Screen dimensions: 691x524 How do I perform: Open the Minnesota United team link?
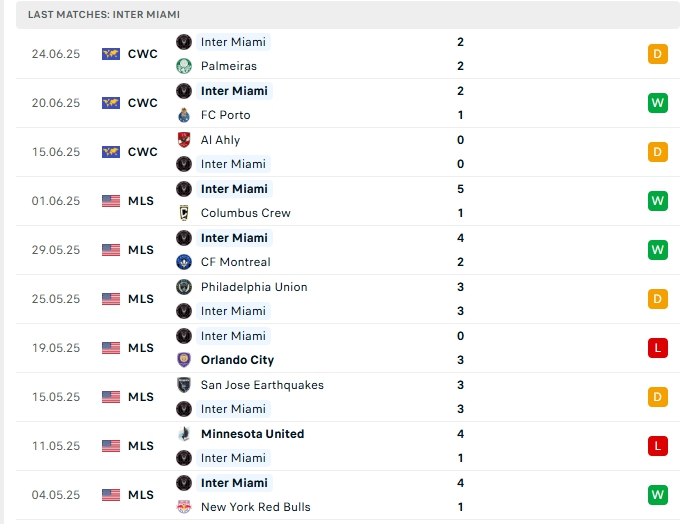[252, 434]
